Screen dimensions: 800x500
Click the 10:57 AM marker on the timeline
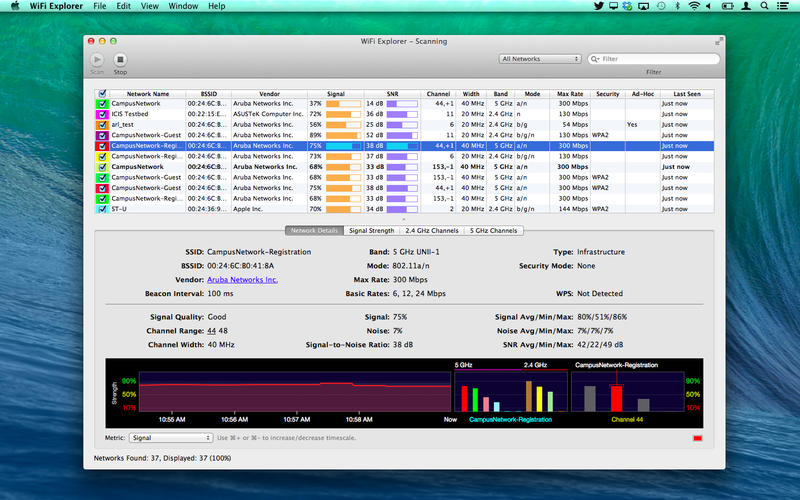point(296,419)
